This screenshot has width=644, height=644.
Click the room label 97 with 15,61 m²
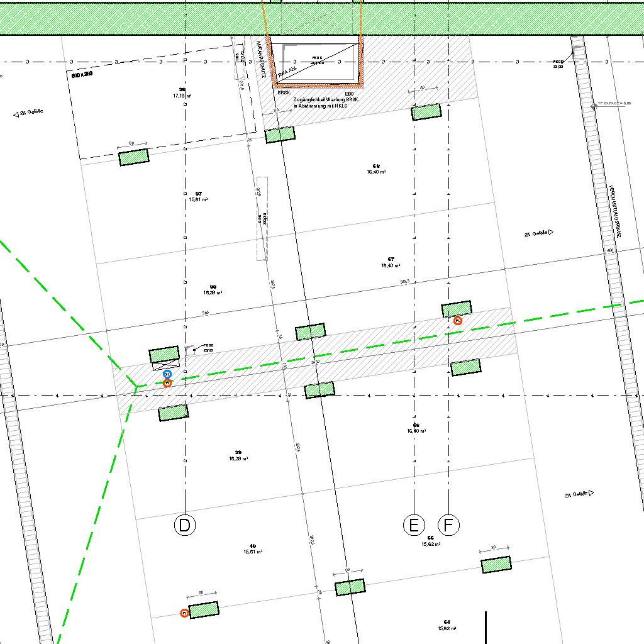pyautogui.click(x=198, y=196)
